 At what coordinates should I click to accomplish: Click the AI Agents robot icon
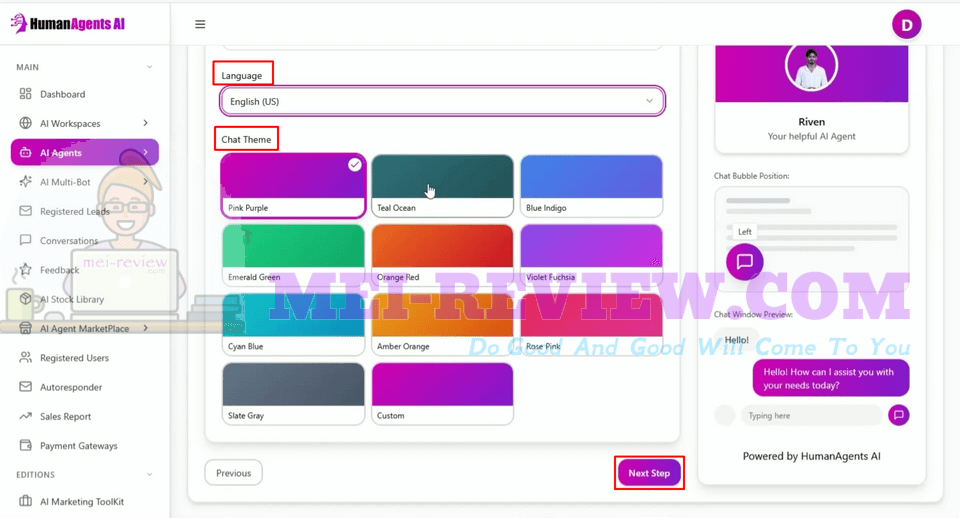(25, 152)
